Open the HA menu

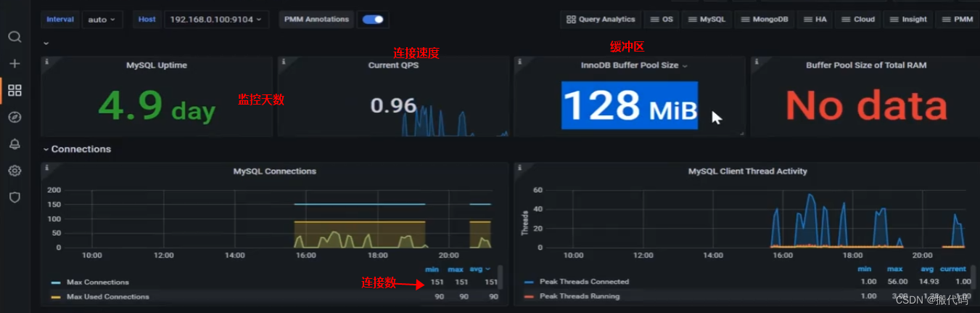pos(815,20)
